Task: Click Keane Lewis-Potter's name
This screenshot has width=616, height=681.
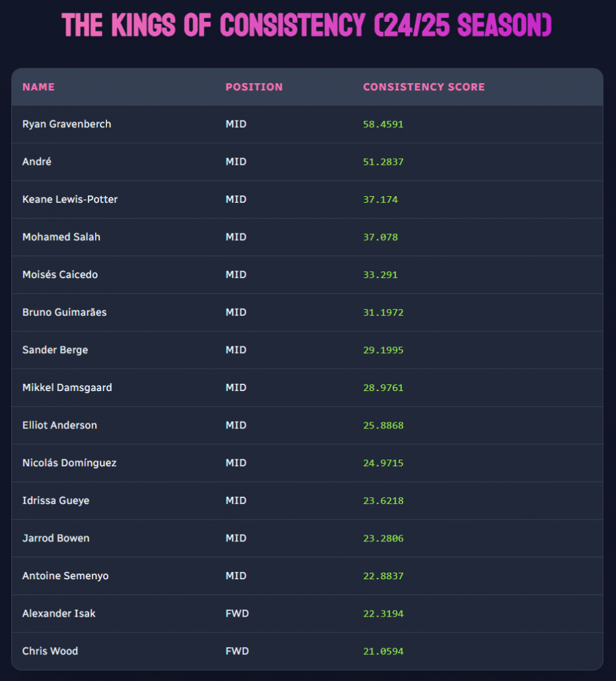Action: (x=70, y=200)
